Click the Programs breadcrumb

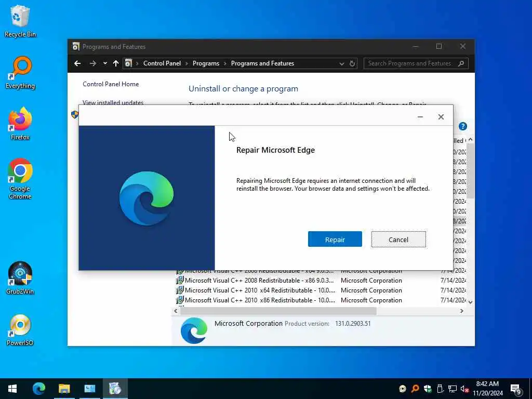point(206,63)
